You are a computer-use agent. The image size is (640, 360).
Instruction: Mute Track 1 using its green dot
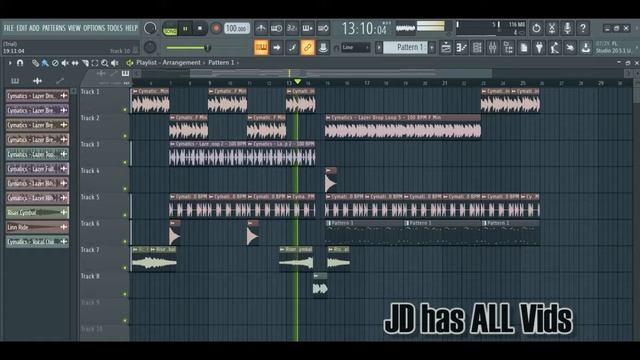pos(125,110)
